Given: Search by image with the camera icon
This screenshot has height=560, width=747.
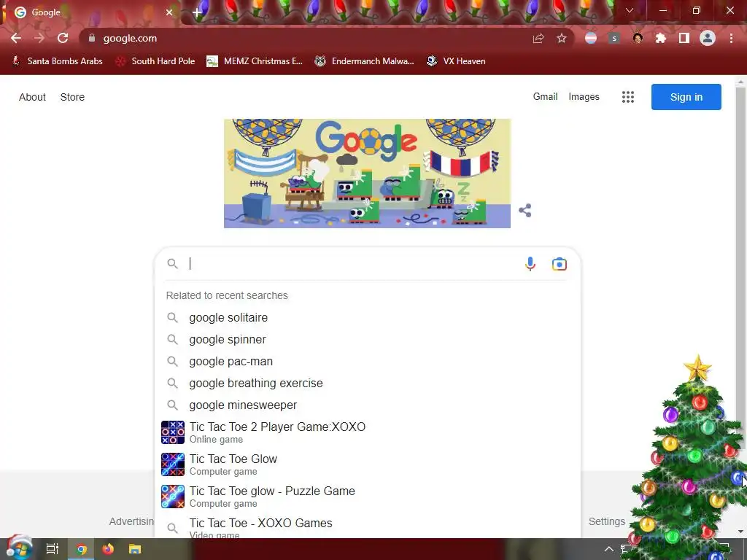Looking at the screenshot, I should (560, 264).
